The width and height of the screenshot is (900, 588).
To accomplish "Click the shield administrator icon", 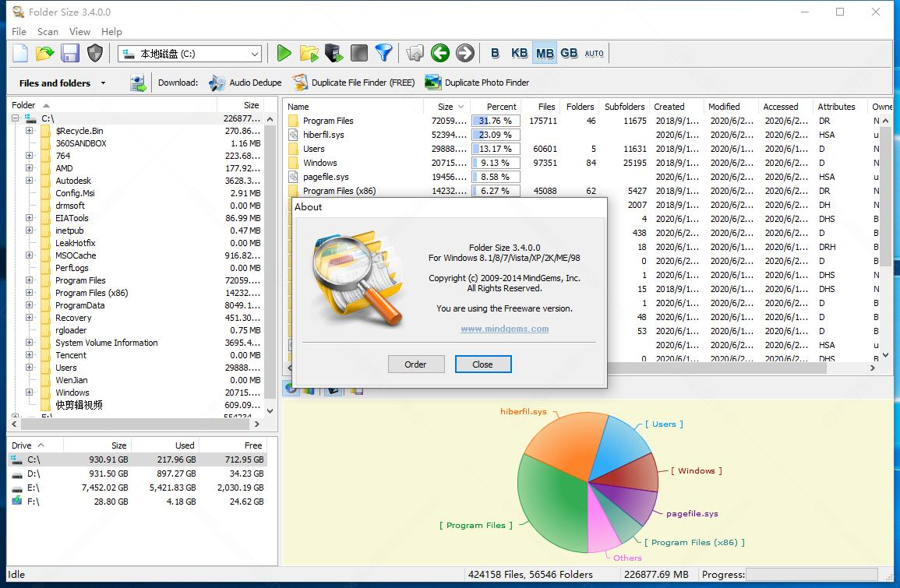I will coord(95,54).
